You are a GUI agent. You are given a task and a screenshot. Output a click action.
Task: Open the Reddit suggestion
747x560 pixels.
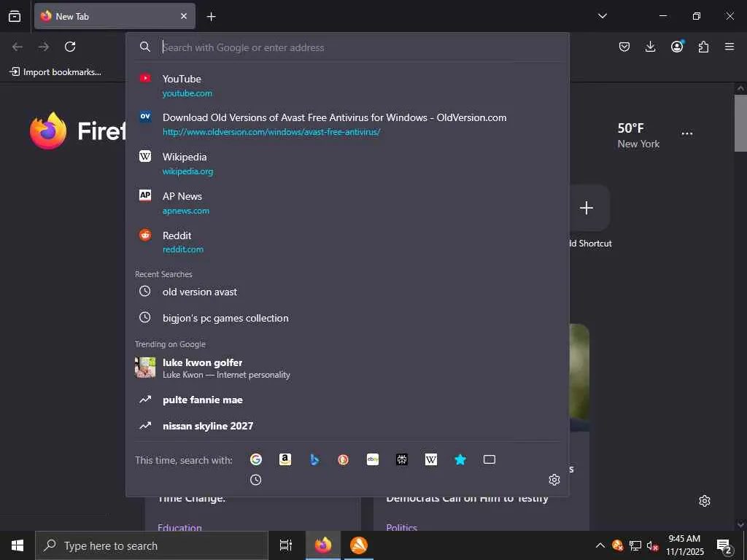coord(348,242)
